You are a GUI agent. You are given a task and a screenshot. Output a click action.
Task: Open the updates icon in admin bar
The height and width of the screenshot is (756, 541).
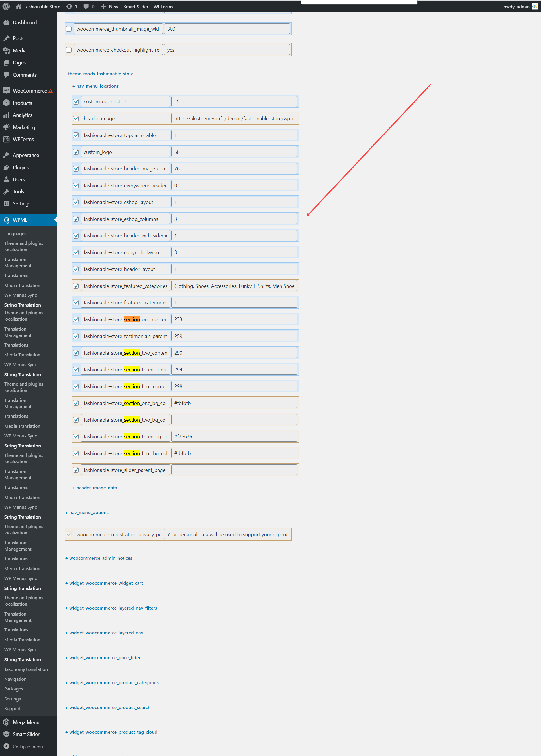[x=69, y=6]
